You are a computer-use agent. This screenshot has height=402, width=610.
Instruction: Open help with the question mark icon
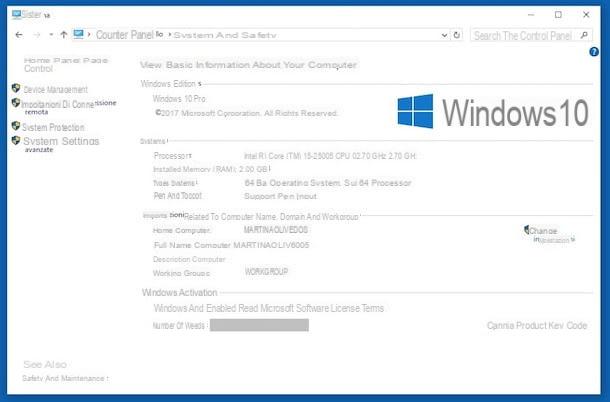pos(594,52)
